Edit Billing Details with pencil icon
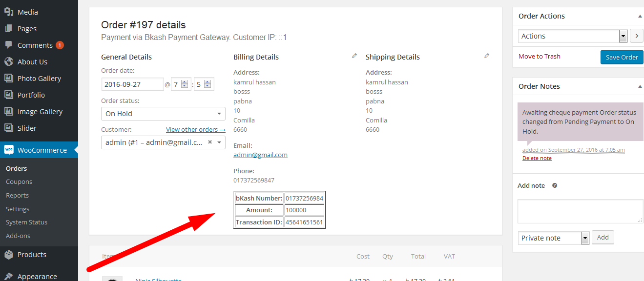 coord(354,56)
